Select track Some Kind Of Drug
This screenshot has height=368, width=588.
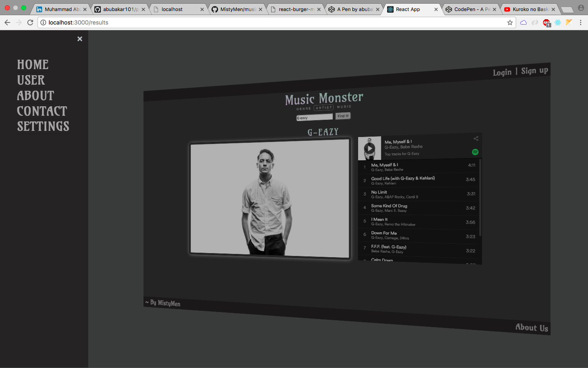(419, 208)
